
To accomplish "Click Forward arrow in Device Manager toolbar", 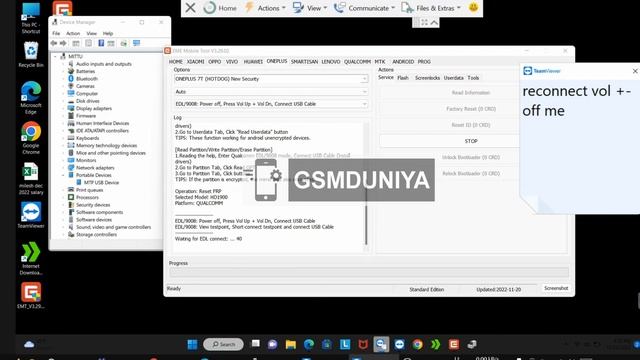I will click(63, 43).
